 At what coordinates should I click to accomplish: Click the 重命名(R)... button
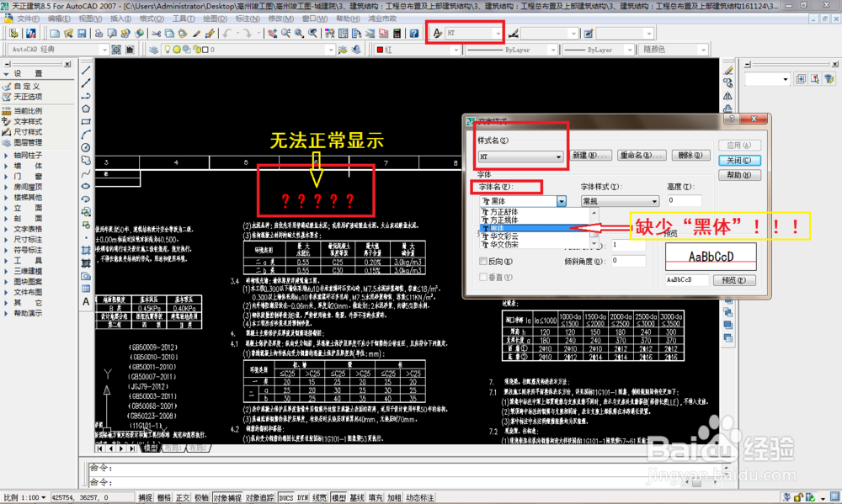point(642,155)
